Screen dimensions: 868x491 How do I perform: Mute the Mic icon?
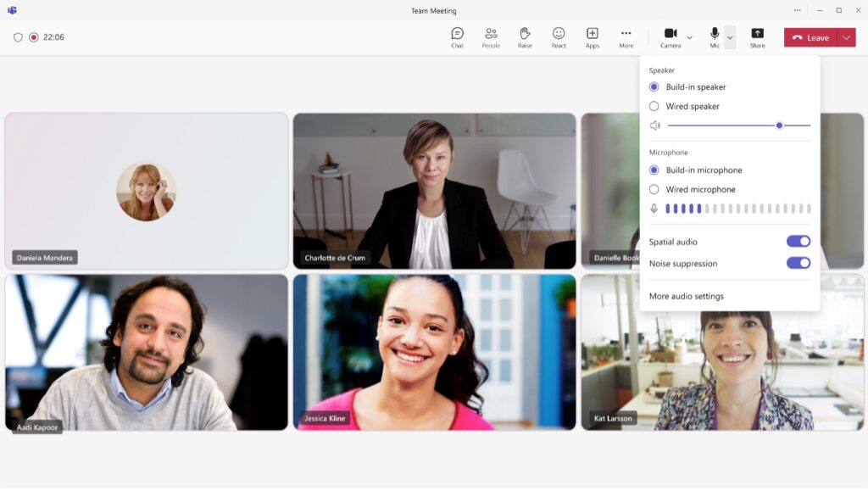click(x=715, y=37)
